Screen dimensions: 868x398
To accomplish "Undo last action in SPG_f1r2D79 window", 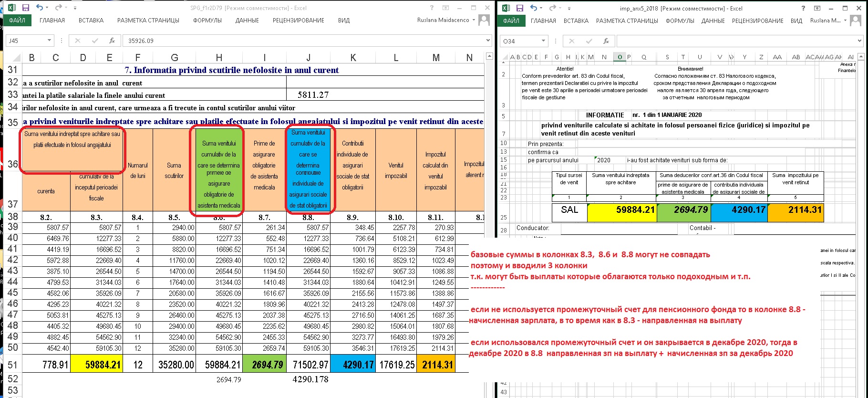I will pyautogui.click(x=40, y=8).
